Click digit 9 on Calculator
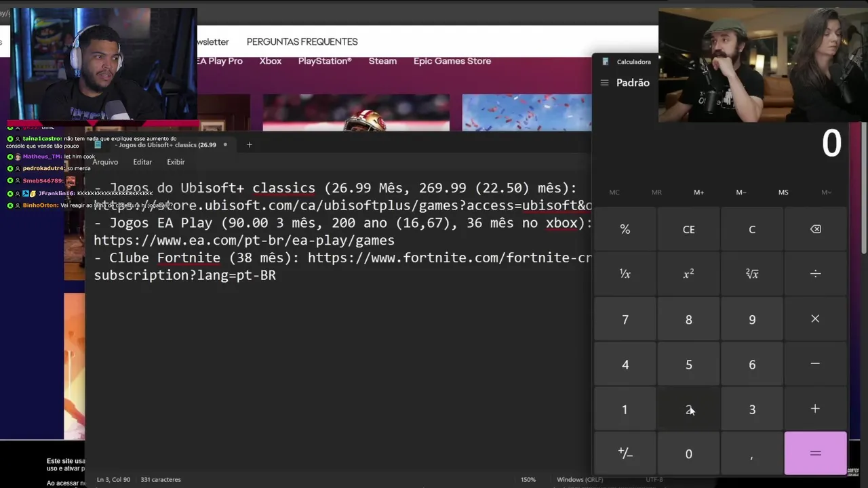 752,319
